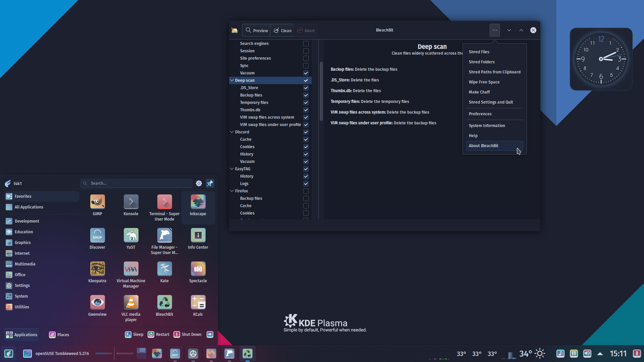Show All Applications category
Image resolution: width=644 pixels, height=362 pixels.
(42, 207)
